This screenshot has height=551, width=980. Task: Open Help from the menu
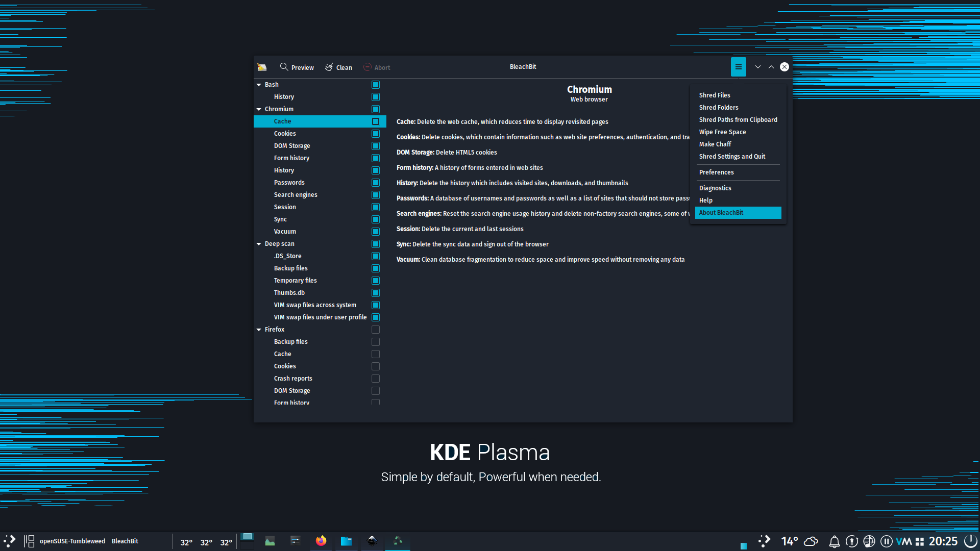coord(738,201)
